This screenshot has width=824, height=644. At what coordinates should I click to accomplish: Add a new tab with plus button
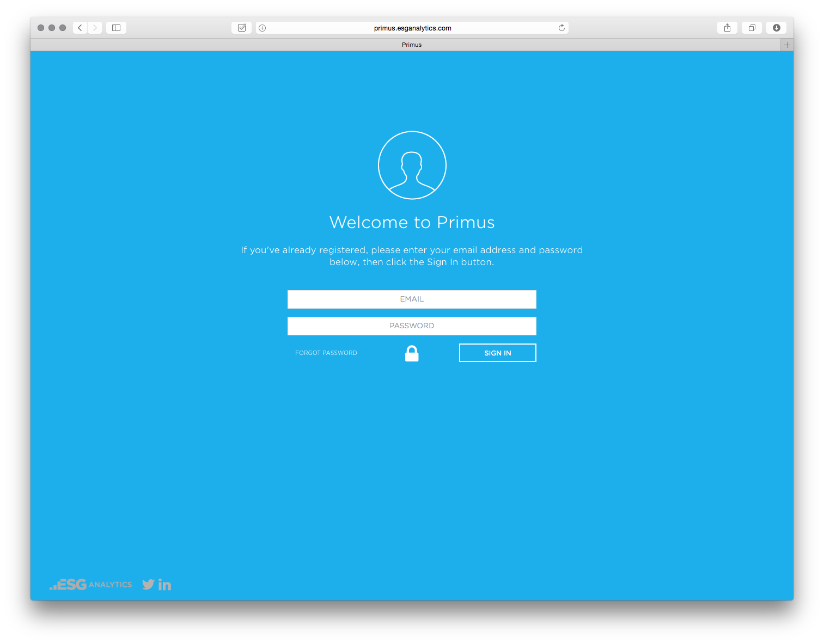pos(787,45)
